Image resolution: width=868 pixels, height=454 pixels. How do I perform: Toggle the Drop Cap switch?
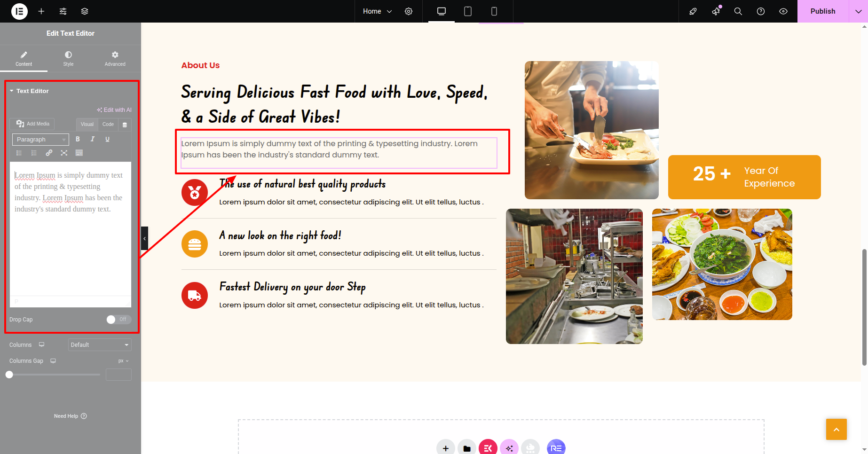point(118,320)
